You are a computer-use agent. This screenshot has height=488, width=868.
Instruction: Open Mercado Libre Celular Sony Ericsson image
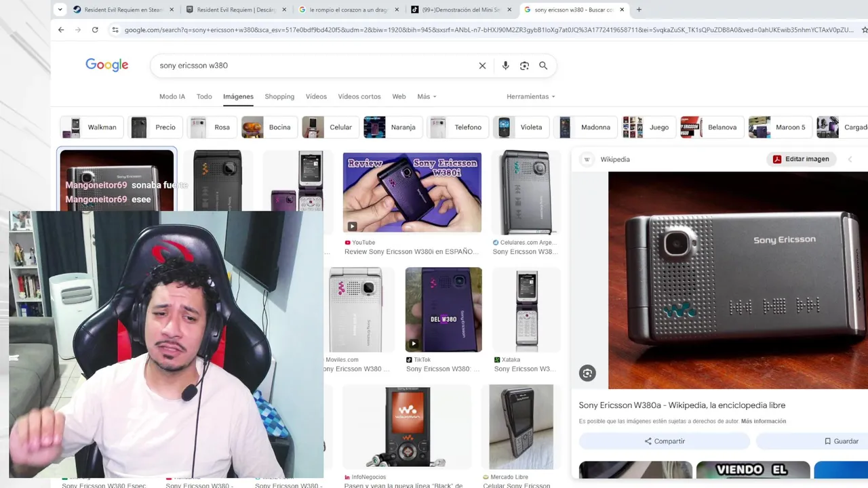tap(521, 427)
